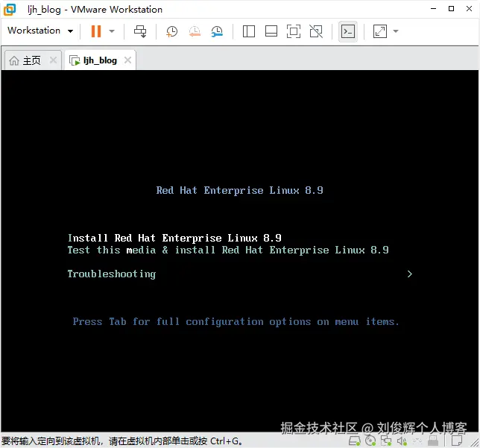Image resolution: width=480 pixels, height=448 pixels.
Task: Expand the Troubleshooting submenu arrow
Action: pyautogui.click(x=410, y=274)
